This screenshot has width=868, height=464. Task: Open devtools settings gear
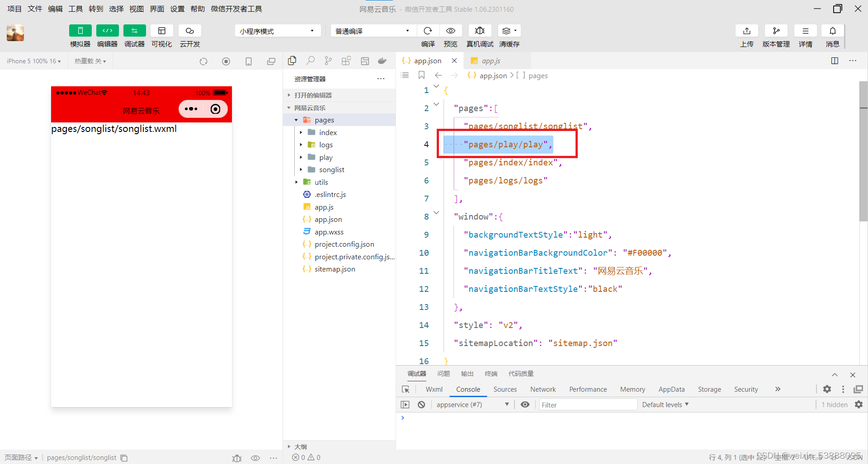tap(827, 389)
